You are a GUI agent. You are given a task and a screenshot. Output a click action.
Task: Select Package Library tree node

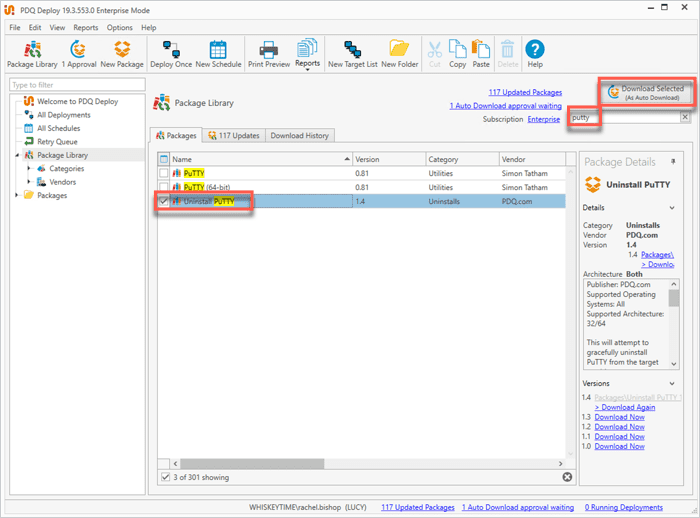pyautogui.click(x=62, y=155)
